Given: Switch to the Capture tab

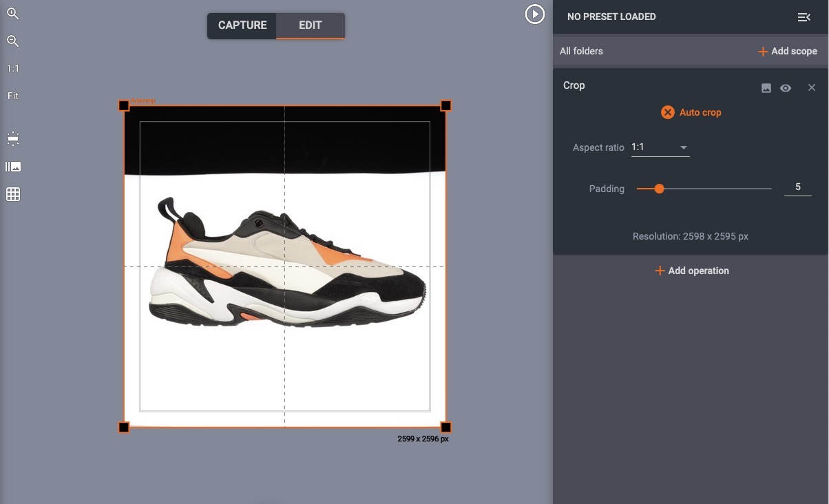Looking at the screenshot, I should [x=242, y=25].
